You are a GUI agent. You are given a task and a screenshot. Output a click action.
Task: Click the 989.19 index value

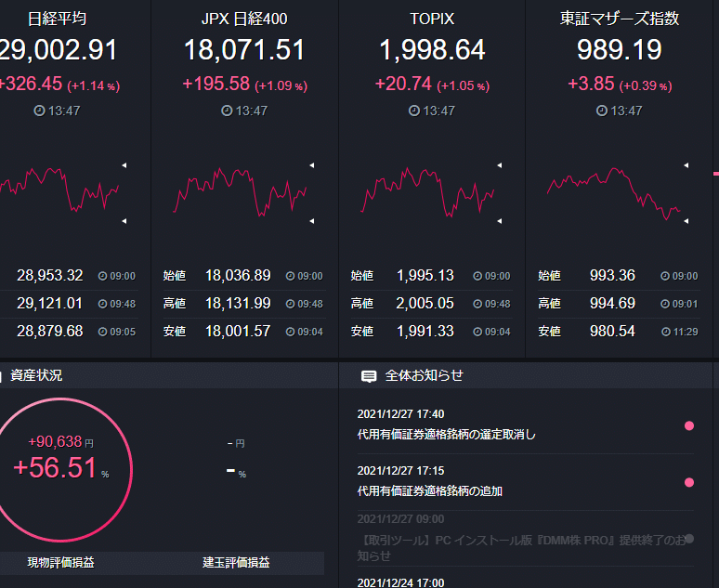[619, 49]
